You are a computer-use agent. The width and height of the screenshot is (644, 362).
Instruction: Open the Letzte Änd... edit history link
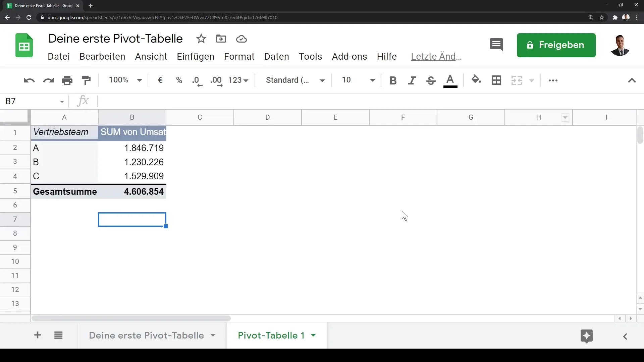pyautogui.click(x=436, y=56)
